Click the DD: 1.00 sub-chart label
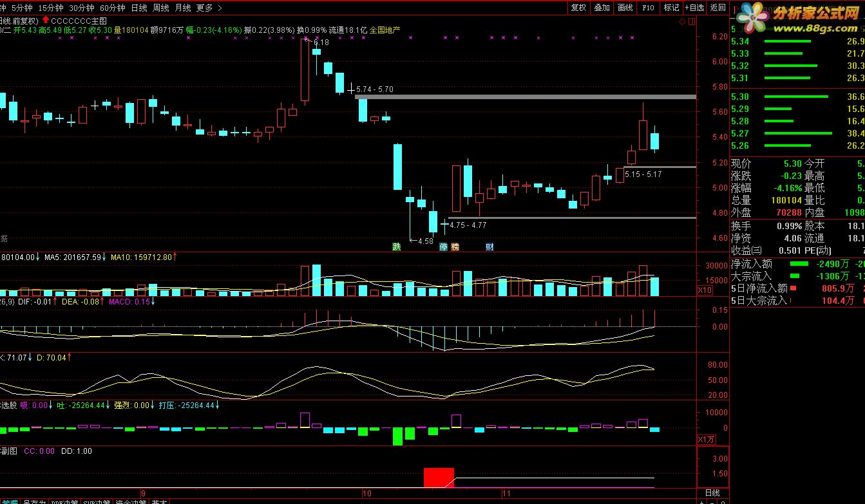Image resolution: width=865 pixels, height=504 pixels. (77, 451)
